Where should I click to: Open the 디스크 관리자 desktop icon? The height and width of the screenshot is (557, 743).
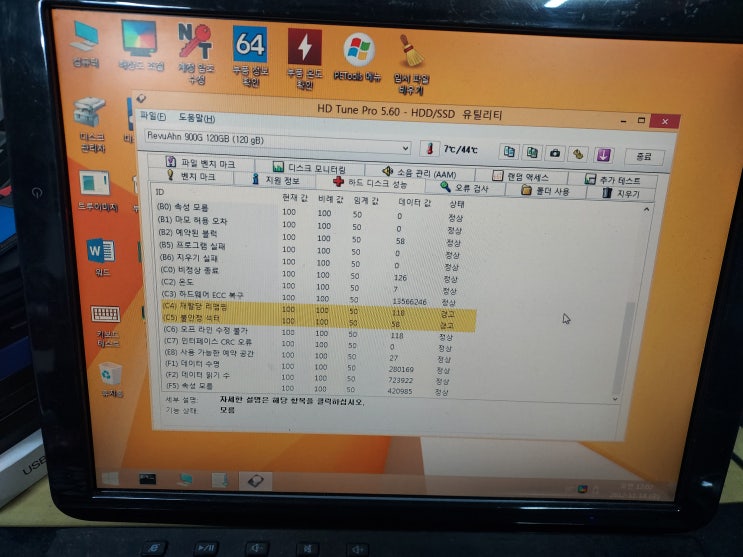[91, 124]
